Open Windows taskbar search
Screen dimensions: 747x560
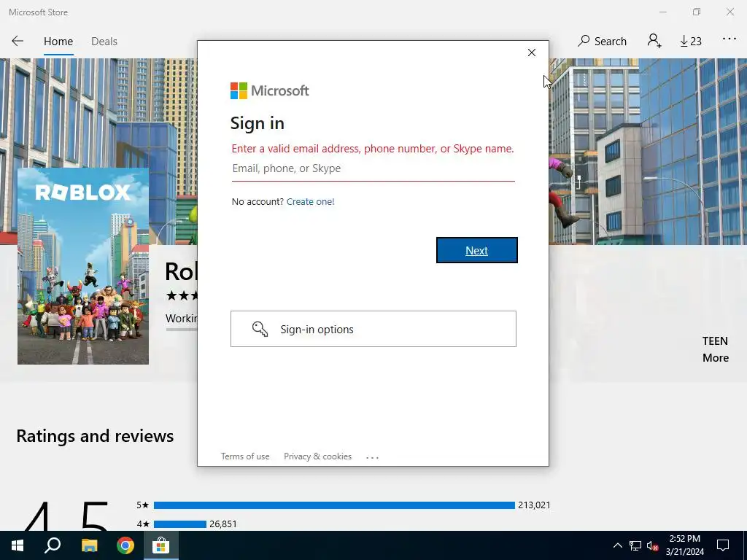tap(53, 545)
